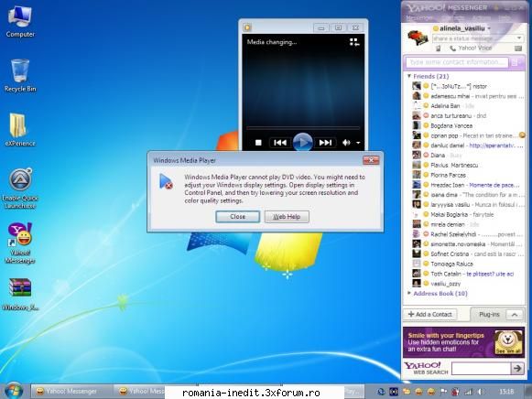
Task: Select the Enable Quick Launchbar shortcut
Action: tap(20, 189)
